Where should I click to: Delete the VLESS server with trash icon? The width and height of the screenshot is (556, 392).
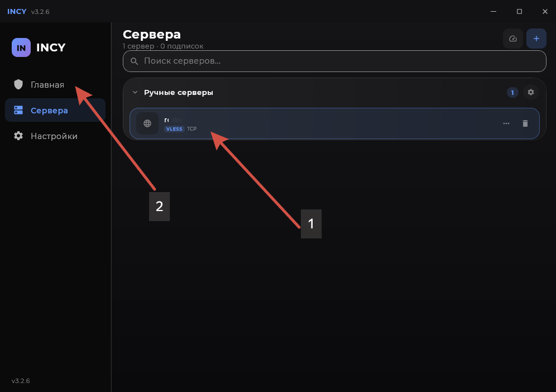[x=525, y=123]
